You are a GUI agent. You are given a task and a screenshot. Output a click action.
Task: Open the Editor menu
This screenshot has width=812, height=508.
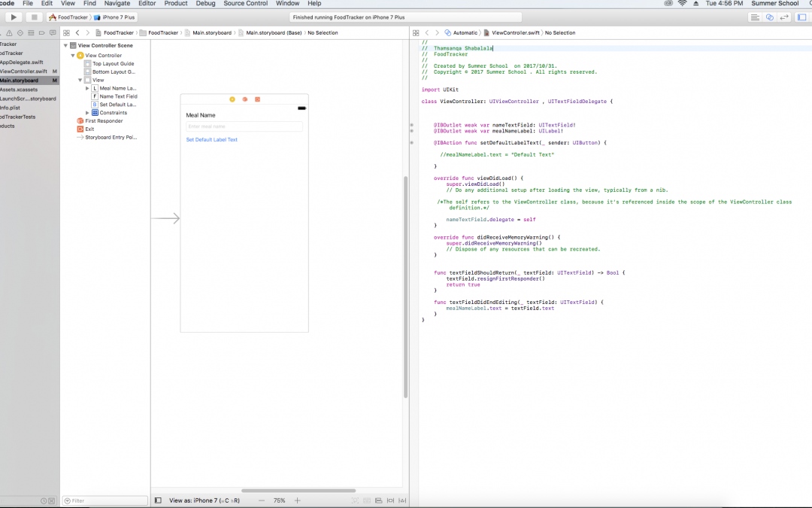pyautogui.click(x=147, y=4)
